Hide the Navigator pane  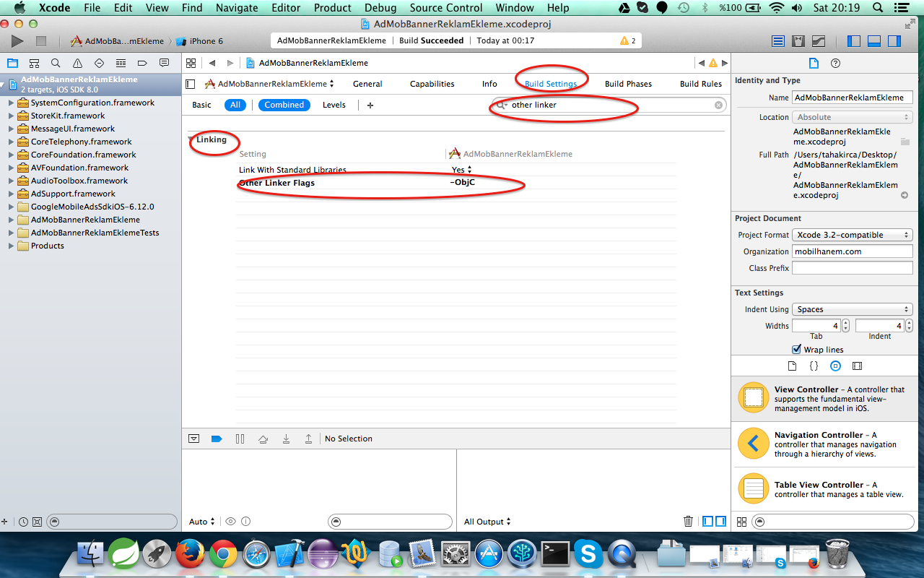click(x=854, y=41)
